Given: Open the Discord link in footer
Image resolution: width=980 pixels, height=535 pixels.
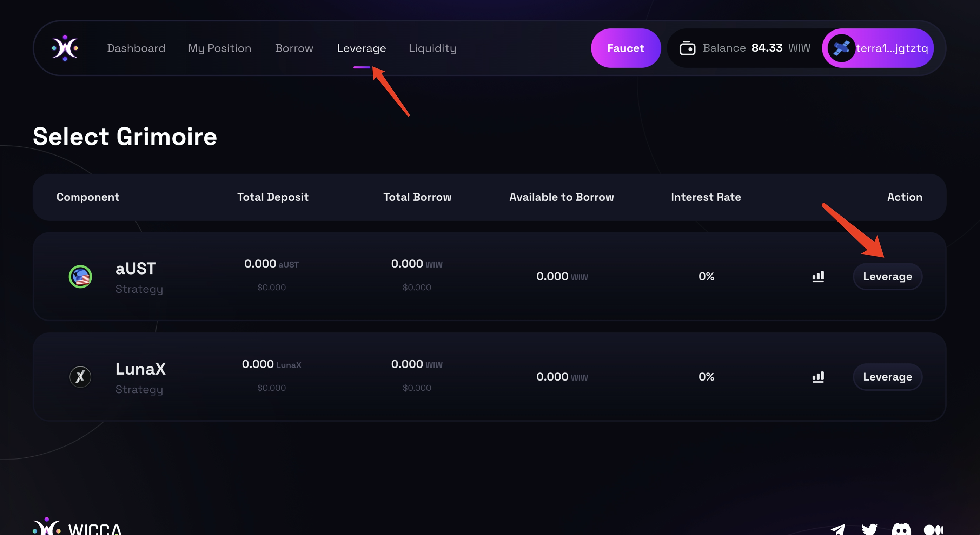Looking at the screenshot, I should [x=901, y=529].
